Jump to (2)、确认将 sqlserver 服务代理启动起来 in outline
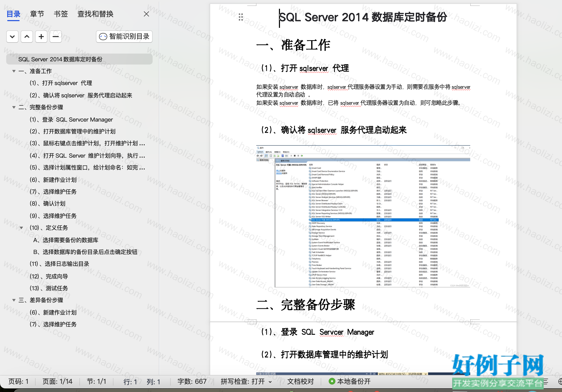The width and height of the screenshot is (562, 392). (x=81, y=95)
